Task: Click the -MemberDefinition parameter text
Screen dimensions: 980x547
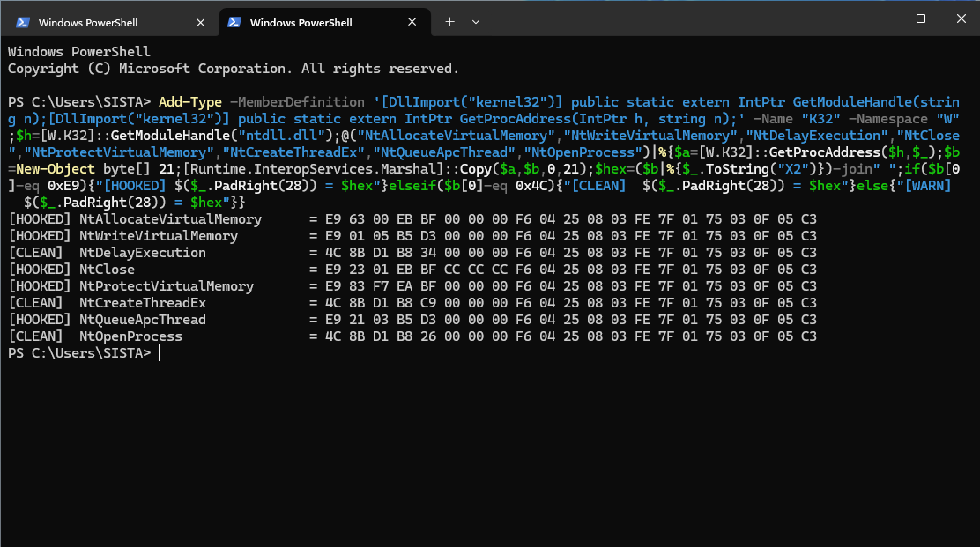Action: coord(297,102)
